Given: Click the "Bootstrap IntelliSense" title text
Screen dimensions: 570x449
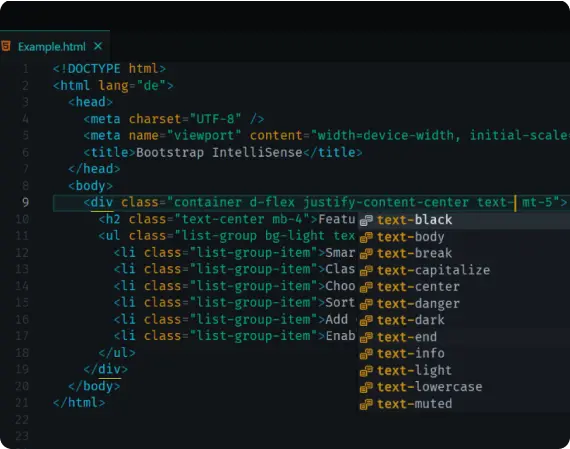Looking at the screenshot, I should [219, 152].
